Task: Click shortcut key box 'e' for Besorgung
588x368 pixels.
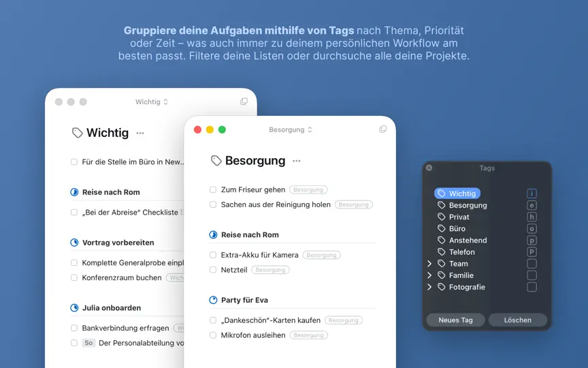Action: point(532,205)
